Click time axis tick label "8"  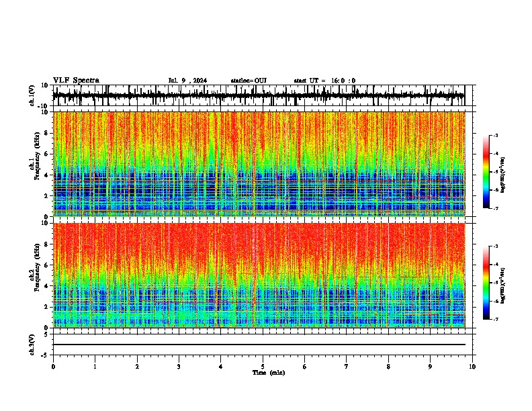pos(388,367)
